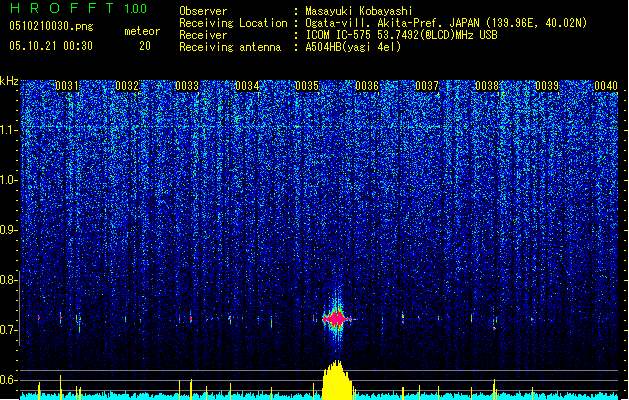The image size is (629, 400).
Task: Click the 0037 time marker
Action: click(427, 86)
